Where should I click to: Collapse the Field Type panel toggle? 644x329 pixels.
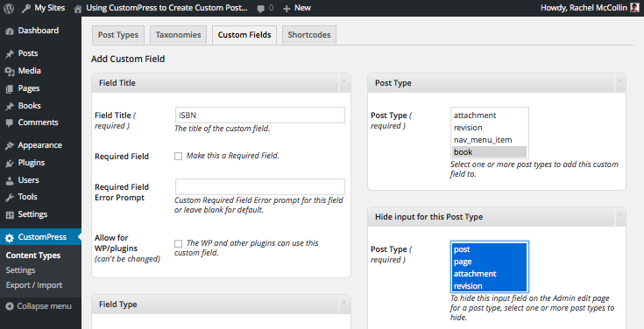[x=344, y=304]
